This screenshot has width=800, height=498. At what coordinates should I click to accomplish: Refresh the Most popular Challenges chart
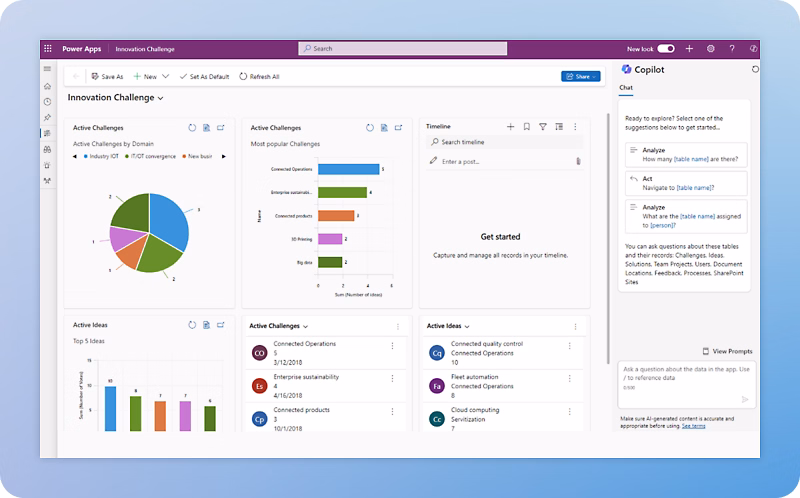[370, 128]
